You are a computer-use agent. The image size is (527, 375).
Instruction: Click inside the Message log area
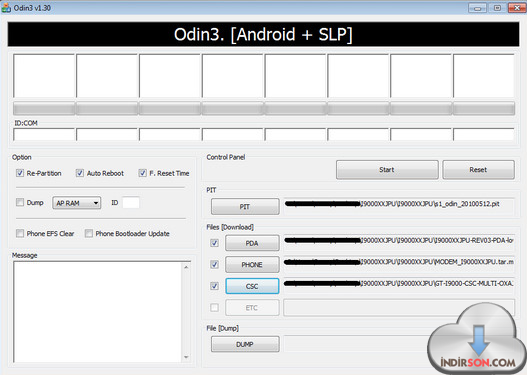pos(97,312)
